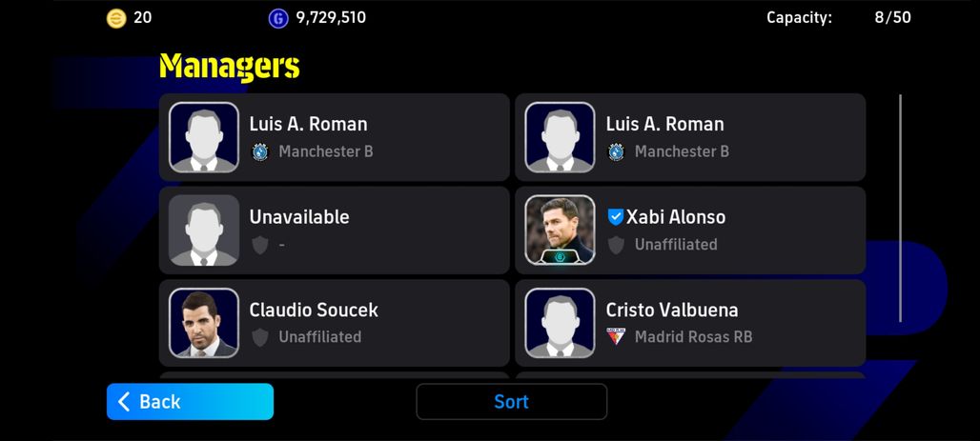The width and height of the screenshot is (980, 441).
Task: Click the gold eFootball coin icon
Action: tap(116, 18)
